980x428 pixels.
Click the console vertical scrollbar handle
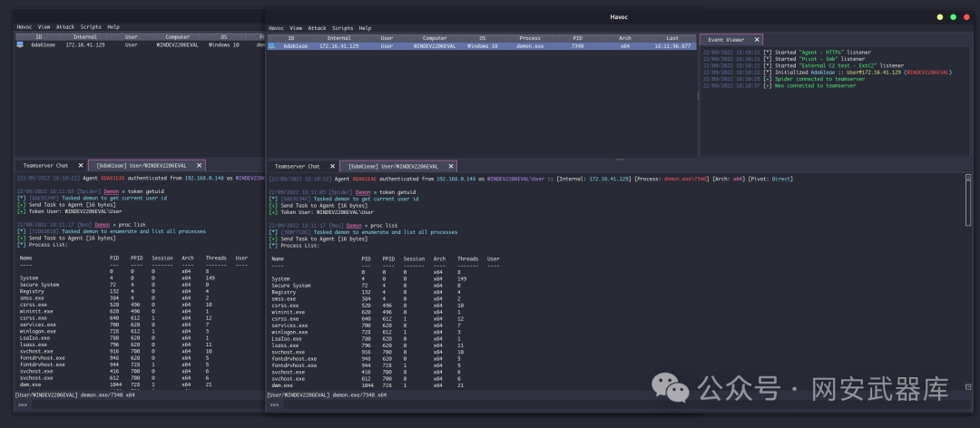coord(968,199)
